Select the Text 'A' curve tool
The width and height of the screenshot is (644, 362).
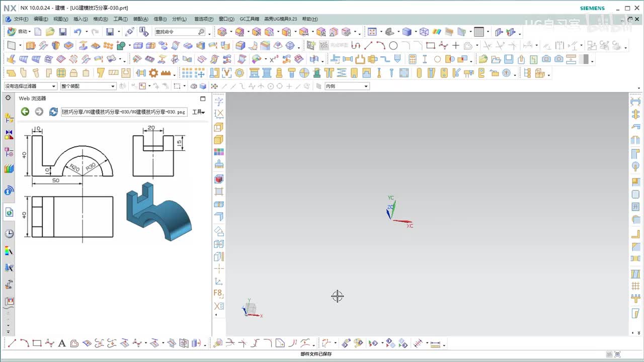pos(62,344)
